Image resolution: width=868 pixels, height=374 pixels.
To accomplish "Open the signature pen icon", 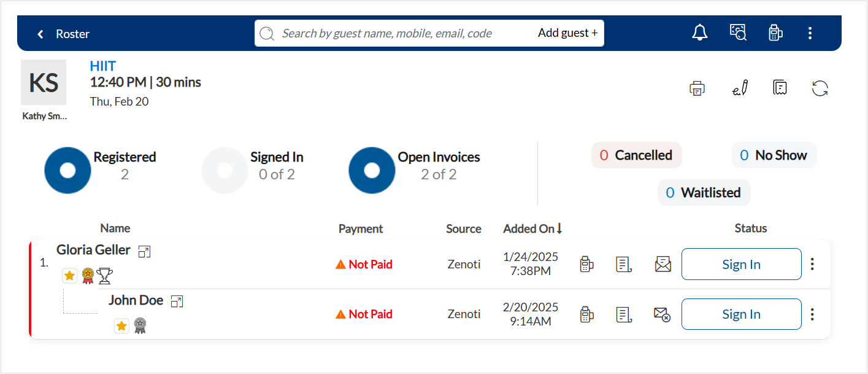I will [740, 88].
